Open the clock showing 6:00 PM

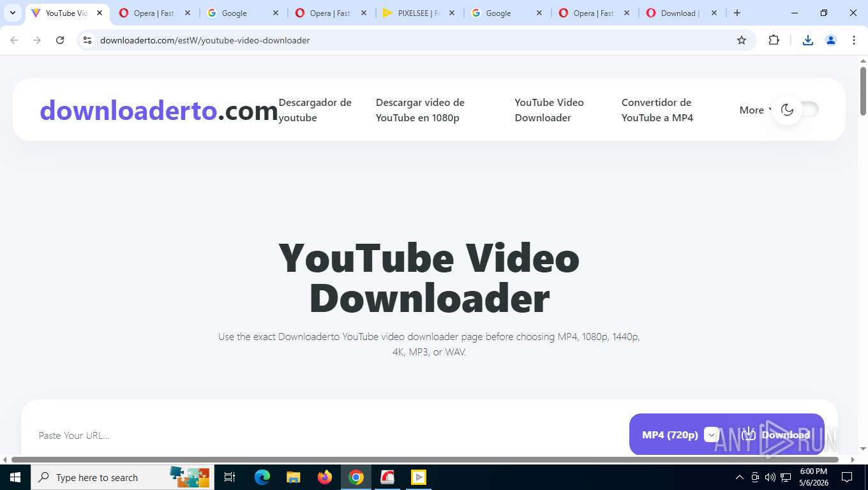[813, 477]
